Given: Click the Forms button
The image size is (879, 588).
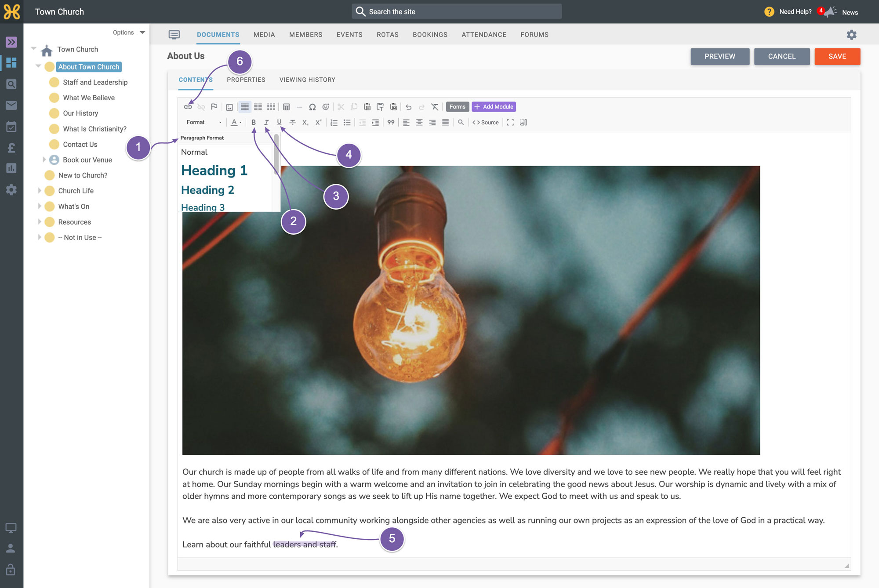Looking at the screenshot, I should pos(457,107).
